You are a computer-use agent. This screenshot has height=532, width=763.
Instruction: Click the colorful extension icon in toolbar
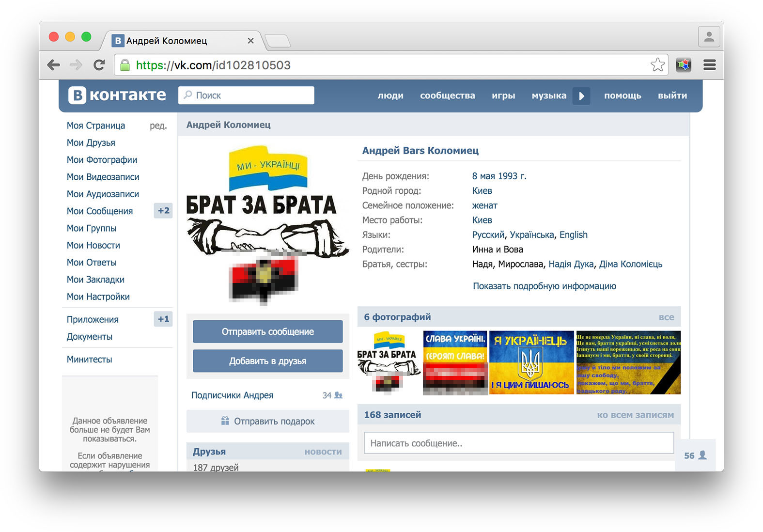pos(683,65)
